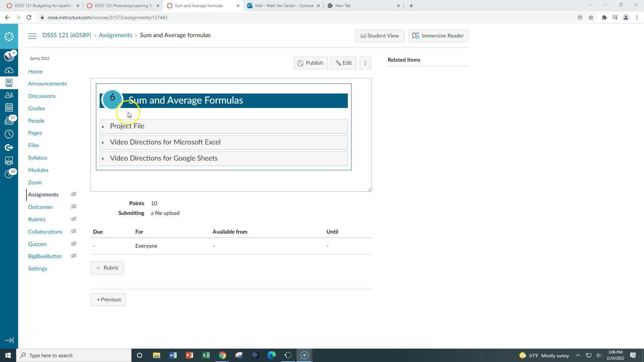Open Excel from the Windows taskbar
644x362 pixels.
click(206, 355)
